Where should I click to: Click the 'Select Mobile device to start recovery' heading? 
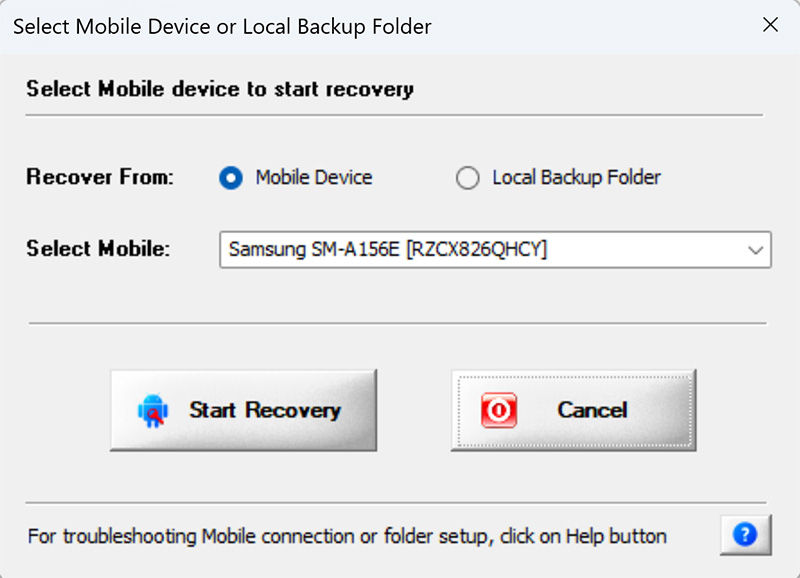217,89
